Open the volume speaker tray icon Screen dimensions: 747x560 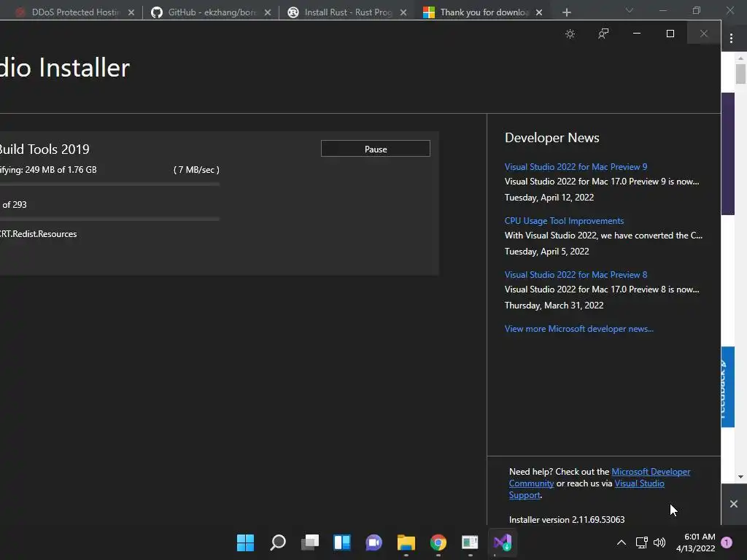click(659, 542)
